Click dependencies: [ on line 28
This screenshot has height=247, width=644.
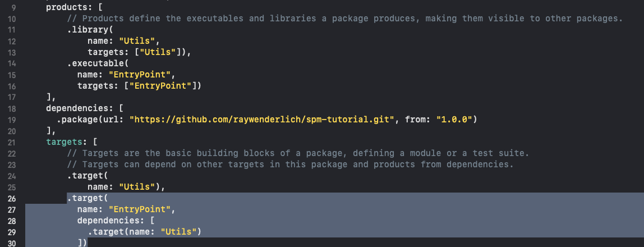coord(116,221)
